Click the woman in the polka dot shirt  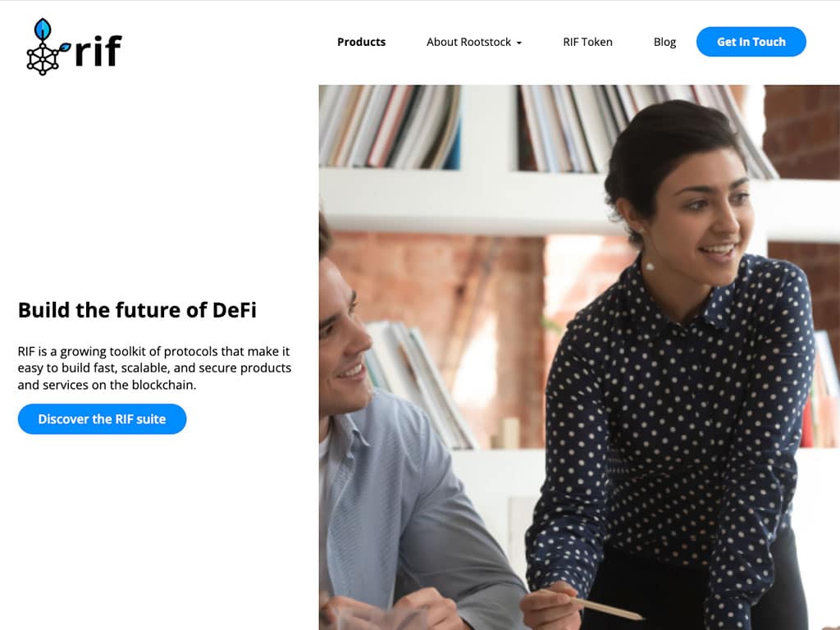(669, 375)
